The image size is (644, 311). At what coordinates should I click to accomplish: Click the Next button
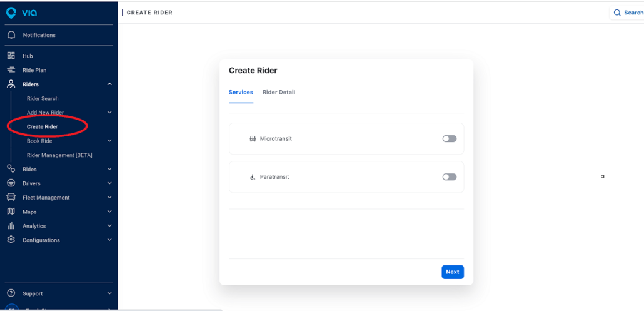coord(453,272)
